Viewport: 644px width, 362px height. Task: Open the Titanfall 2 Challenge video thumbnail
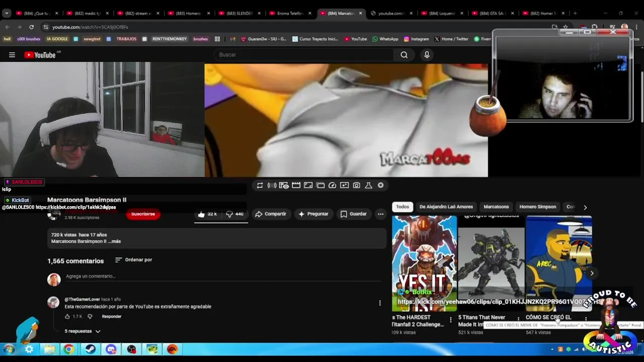pyautogui.click(x=425, y=263)
